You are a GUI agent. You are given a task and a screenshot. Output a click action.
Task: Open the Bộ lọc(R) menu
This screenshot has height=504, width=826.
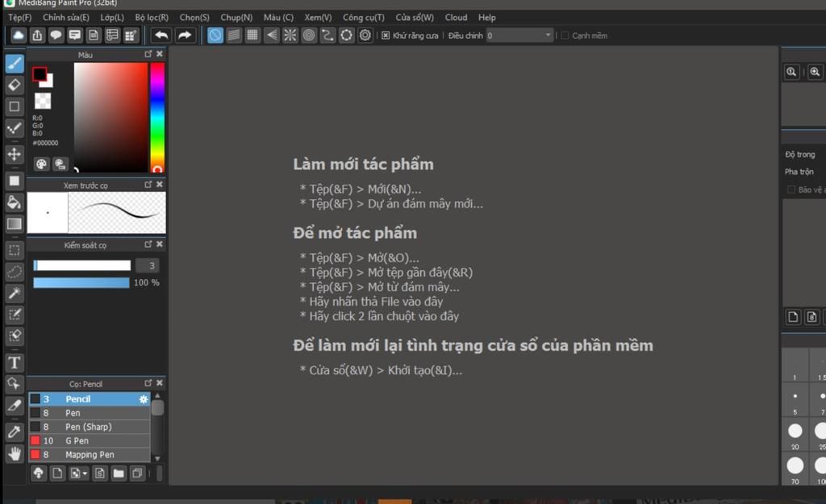click(152, 18)
